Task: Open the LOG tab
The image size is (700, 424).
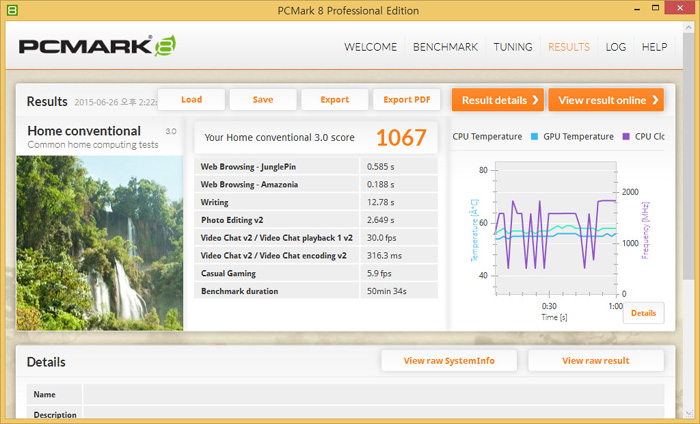Action: pos(616,47)
